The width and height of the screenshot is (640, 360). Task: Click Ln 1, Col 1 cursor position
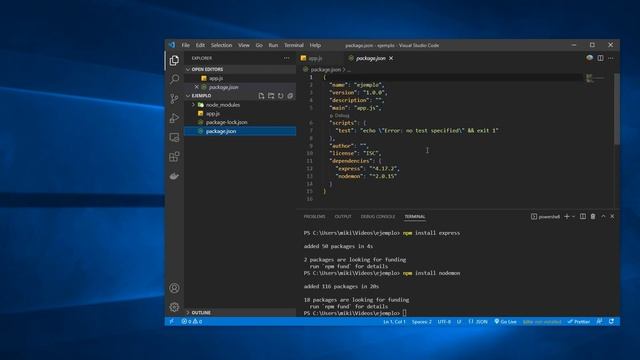tap(394, 322)
